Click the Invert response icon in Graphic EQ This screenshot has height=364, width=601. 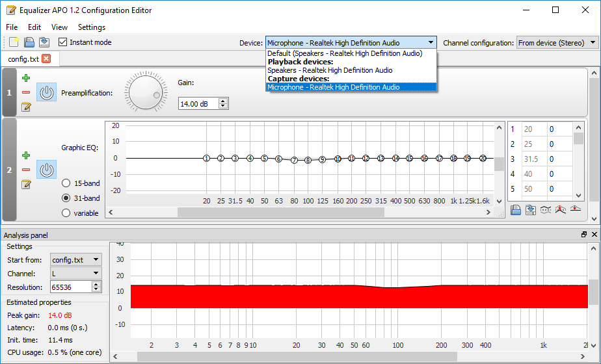[546, 209]
